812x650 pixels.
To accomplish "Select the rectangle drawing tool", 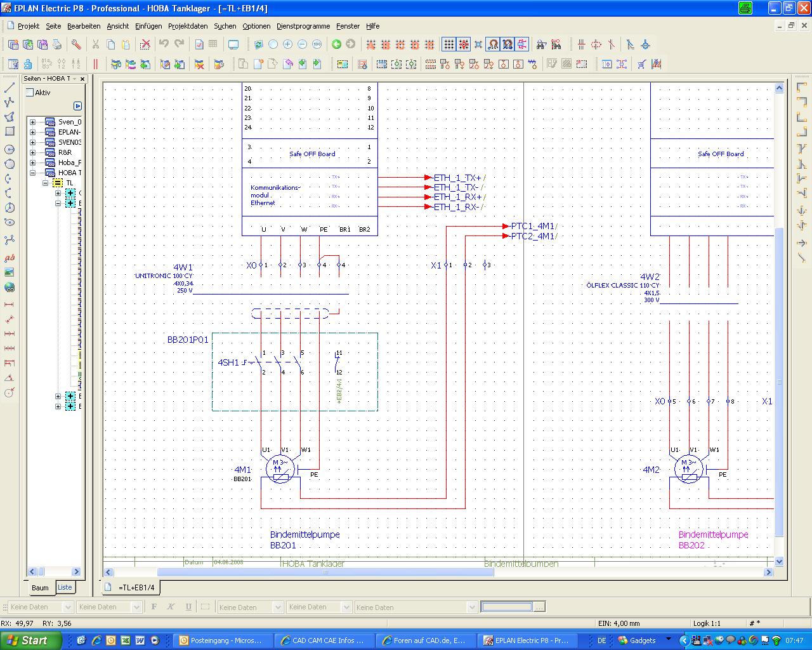I will (10, 131).
